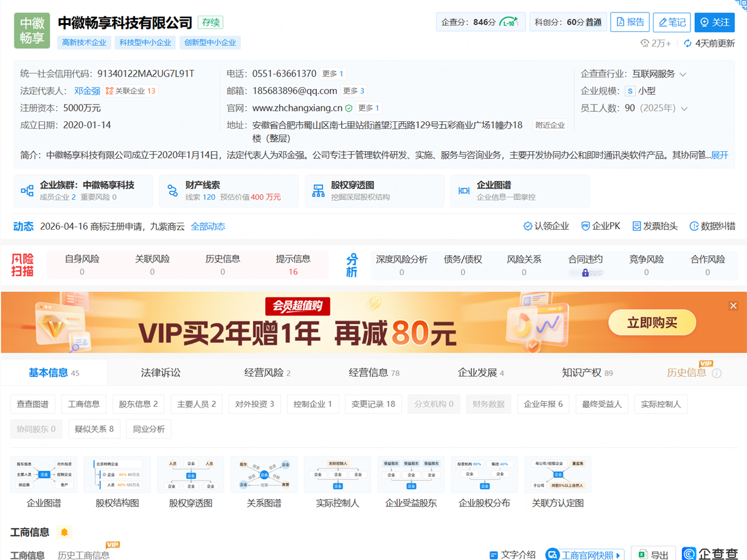Open the 企业图谱 thumbnail
The width and height of the screenshot is (747, 560).
coord(44,475)
